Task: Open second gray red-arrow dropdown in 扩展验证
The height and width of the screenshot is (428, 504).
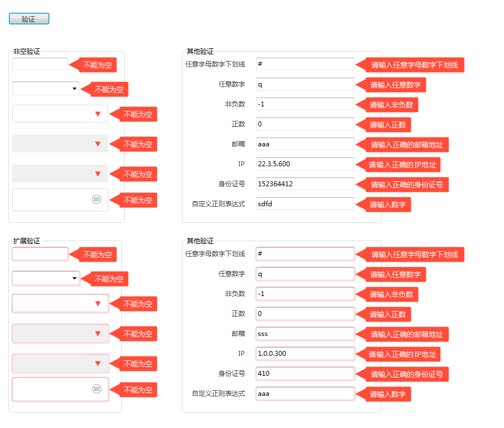Action: (x=60, y=363)
